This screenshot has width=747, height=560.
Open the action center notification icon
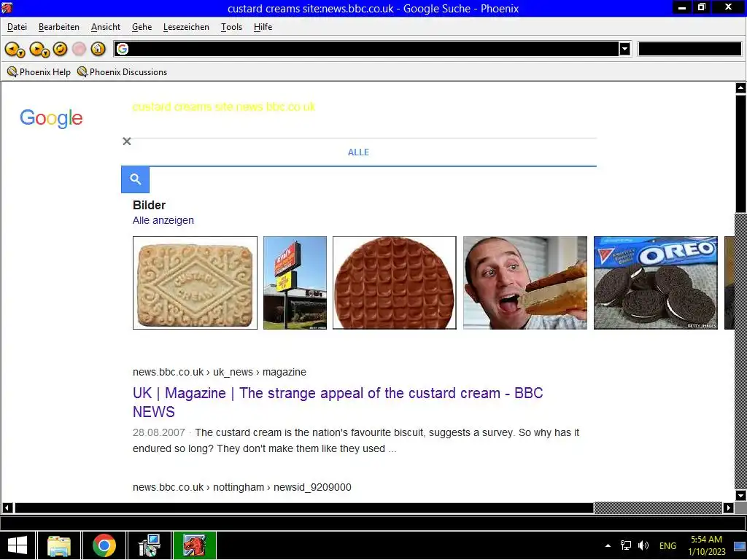pyautogui.click(x=740, y=545)
